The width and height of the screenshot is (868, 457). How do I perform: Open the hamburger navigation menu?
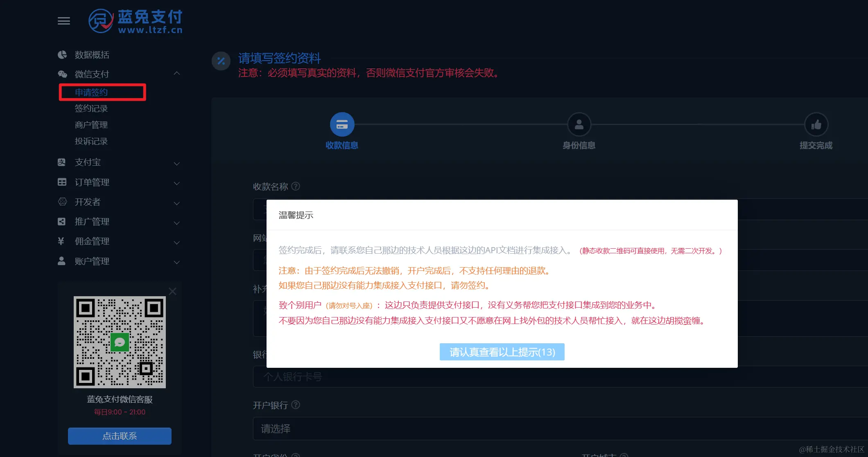(x=63, y=21)
